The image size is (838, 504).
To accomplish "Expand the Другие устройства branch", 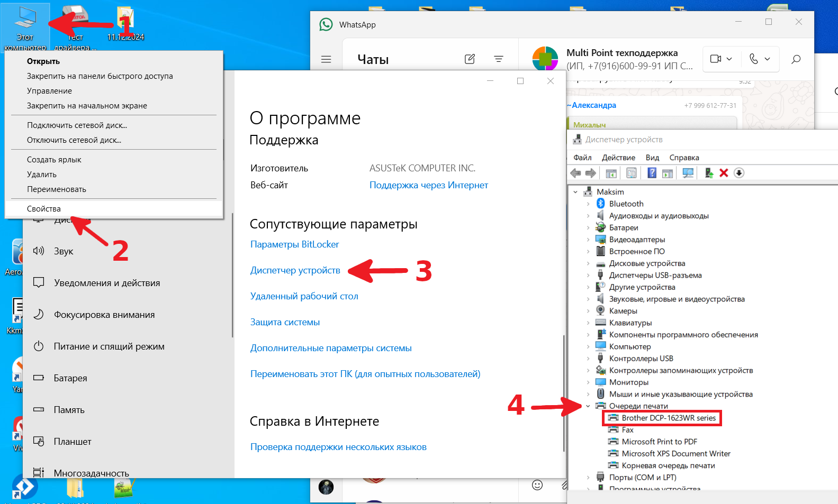I will point(588,287).
